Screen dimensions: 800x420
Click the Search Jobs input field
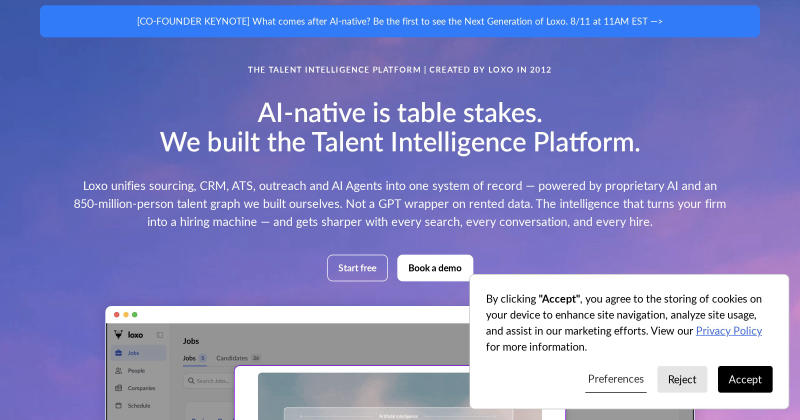coord(209,381)
